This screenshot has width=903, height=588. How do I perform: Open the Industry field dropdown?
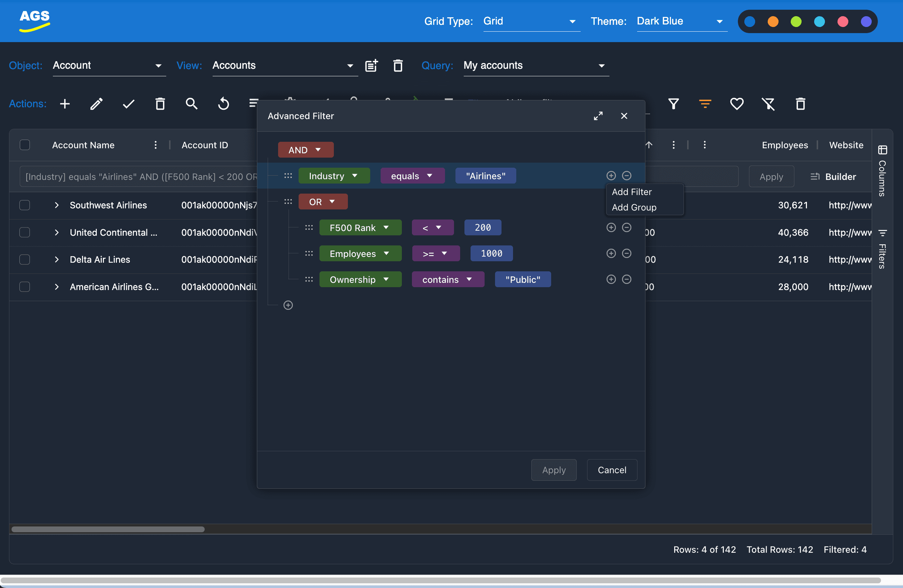click(x=334, y=175)
